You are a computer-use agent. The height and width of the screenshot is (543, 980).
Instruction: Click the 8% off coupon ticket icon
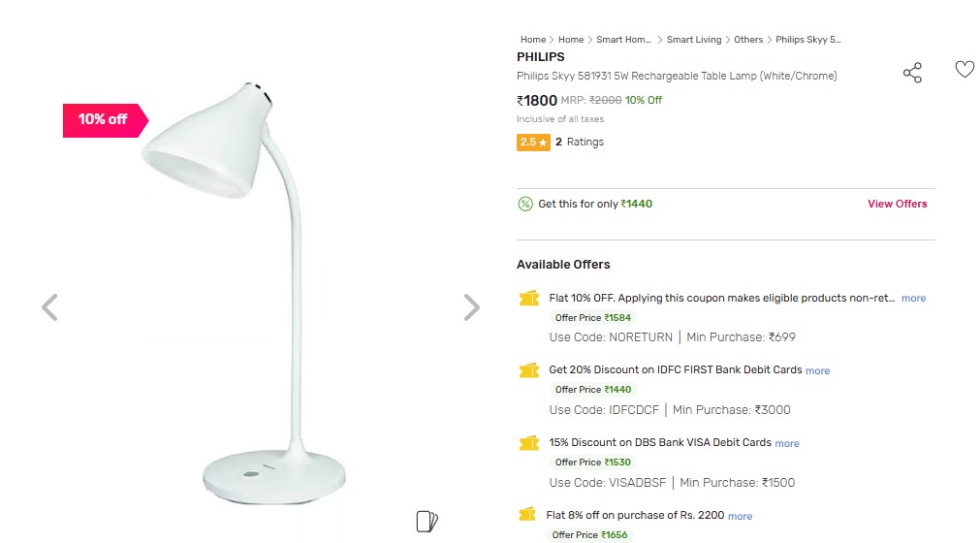pyautogui.click(x=526, y=515)
